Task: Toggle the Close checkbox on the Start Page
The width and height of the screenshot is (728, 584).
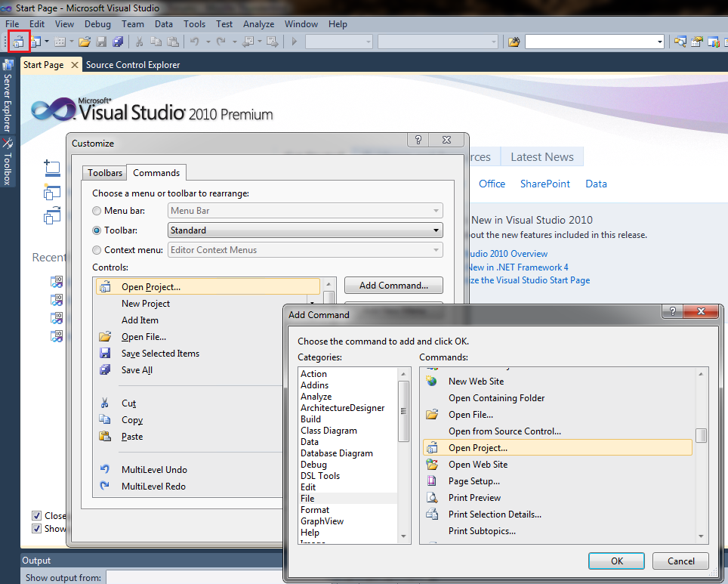Action: 37,516
